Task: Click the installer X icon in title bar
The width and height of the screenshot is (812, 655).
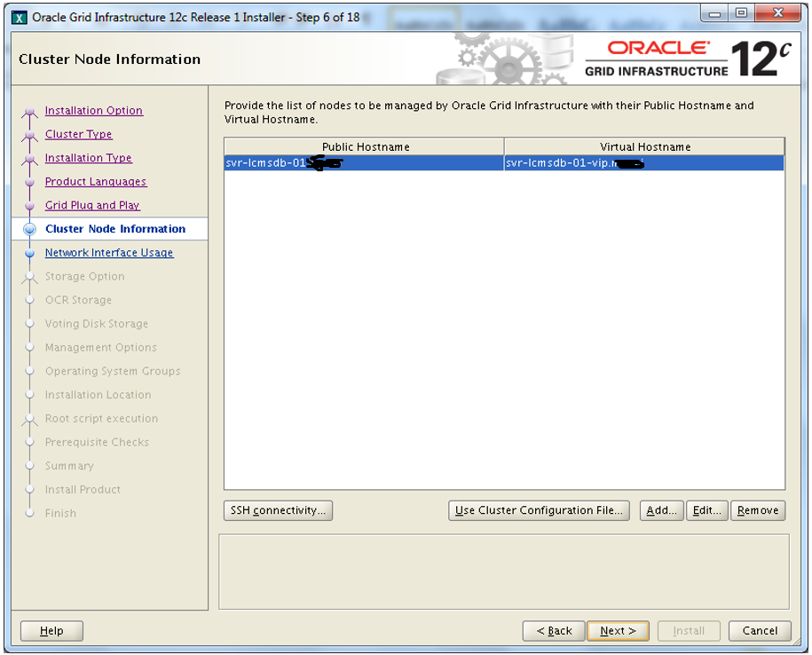Action: tap(20, 18)
